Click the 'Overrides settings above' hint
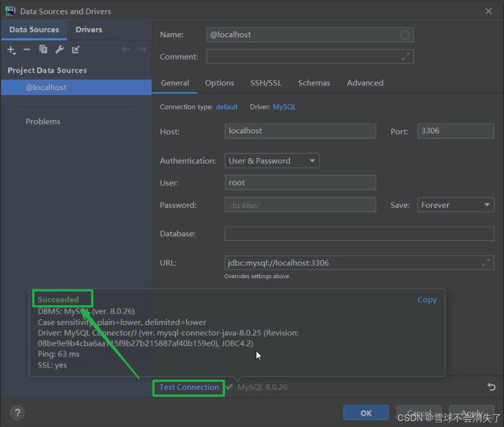The image size is (504, 427). [x=256, y=276]
